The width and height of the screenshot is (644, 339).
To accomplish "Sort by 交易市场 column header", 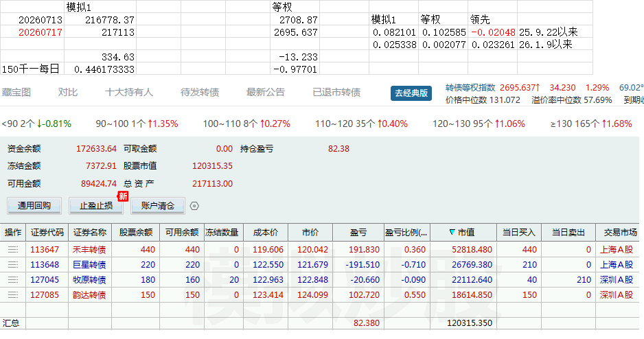I will [619, 233].
